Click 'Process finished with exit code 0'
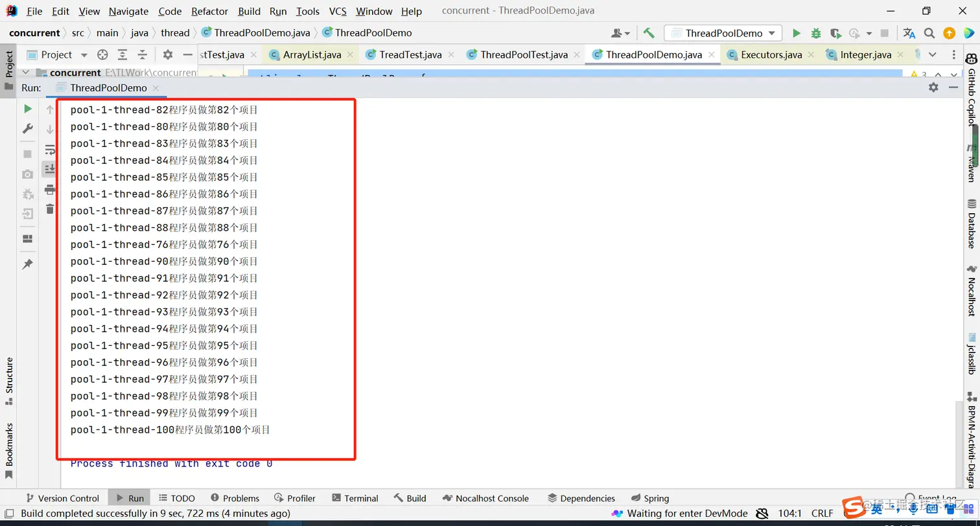The height and width of the screenshot is (526, 980). (x=172, y=463)
